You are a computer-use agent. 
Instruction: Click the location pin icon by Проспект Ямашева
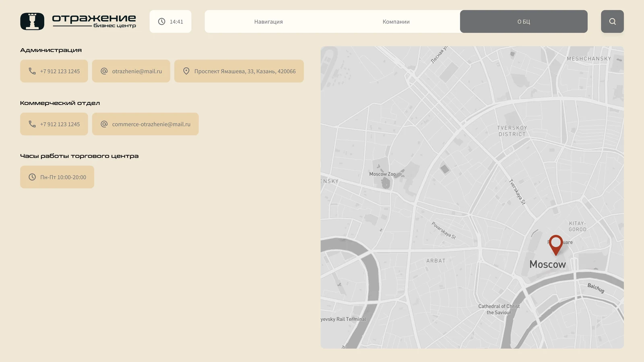pos(186,71)
